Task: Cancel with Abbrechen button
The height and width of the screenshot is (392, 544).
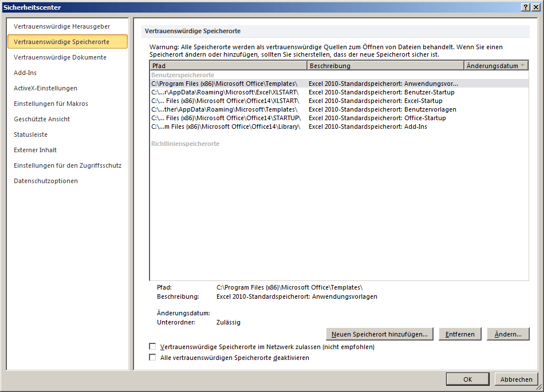Action: pos(517,379)
